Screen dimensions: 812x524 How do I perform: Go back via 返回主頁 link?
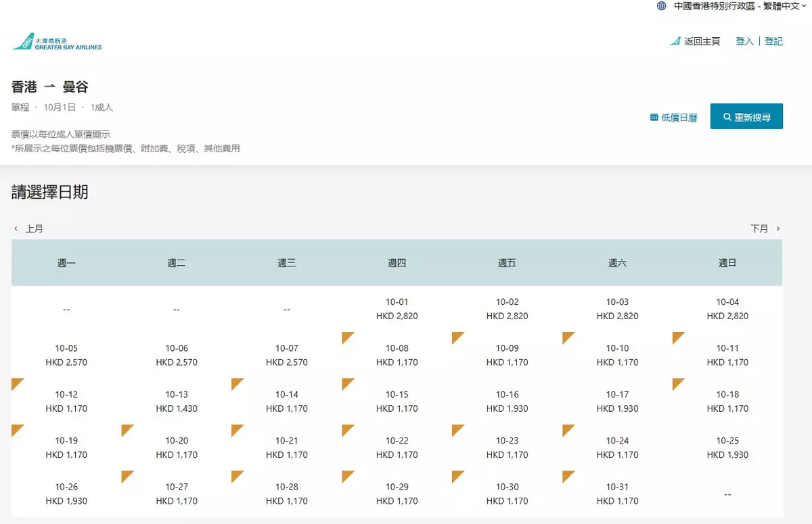click(x=702, y=41)
